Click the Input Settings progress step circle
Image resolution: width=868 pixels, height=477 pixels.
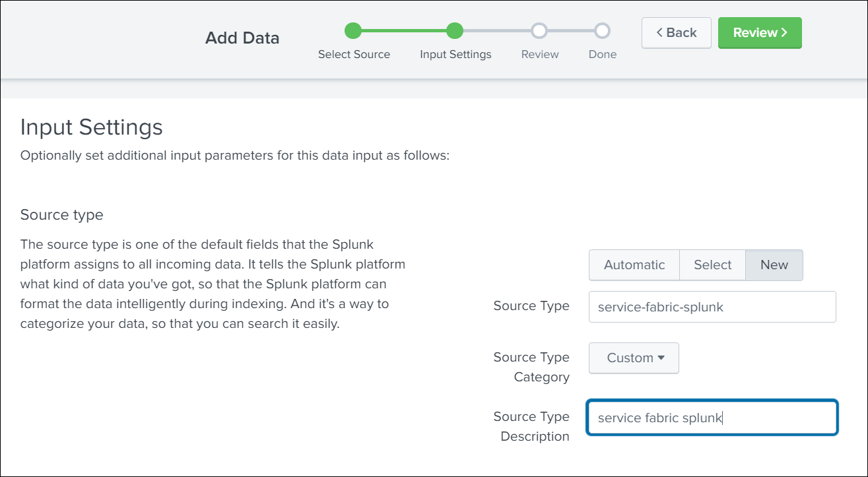(x=455, y=30)
